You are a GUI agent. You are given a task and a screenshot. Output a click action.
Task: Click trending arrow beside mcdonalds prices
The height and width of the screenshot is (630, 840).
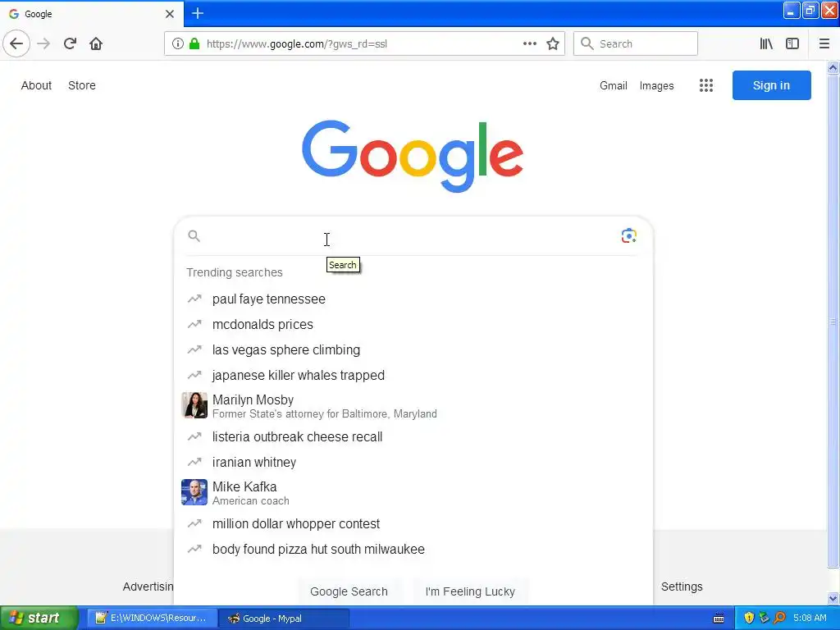click(x=194, y=324)
